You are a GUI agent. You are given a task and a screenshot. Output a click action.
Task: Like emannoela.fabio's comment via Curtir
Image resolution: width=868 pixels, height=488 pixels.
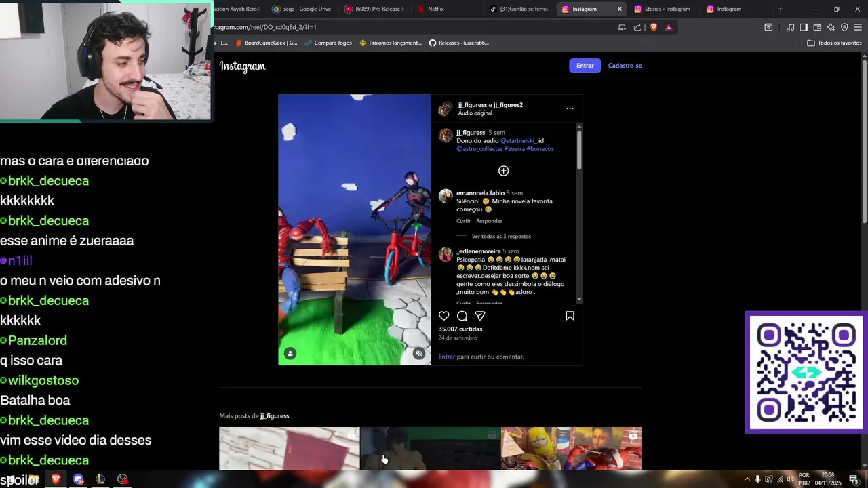click(463, 221)
